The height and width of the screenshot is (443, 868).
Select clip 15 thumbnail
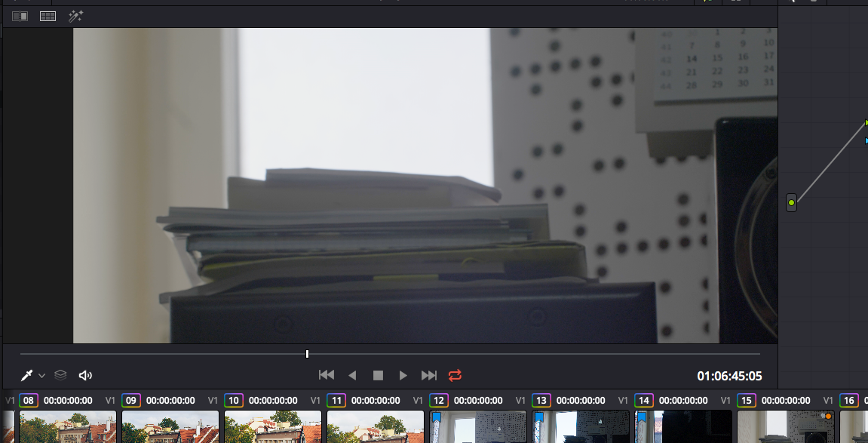click(x=786, y=426)
